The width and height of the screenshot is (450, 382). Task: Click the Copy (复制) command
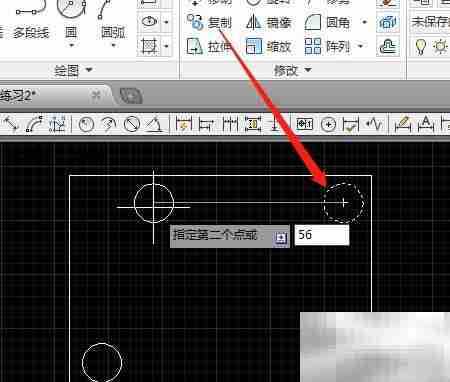209,22
